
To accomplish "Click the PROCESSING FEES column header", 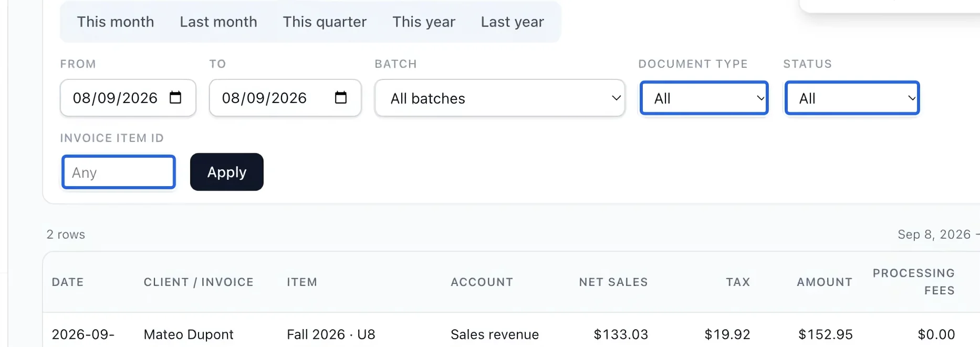I will [914, 282].
